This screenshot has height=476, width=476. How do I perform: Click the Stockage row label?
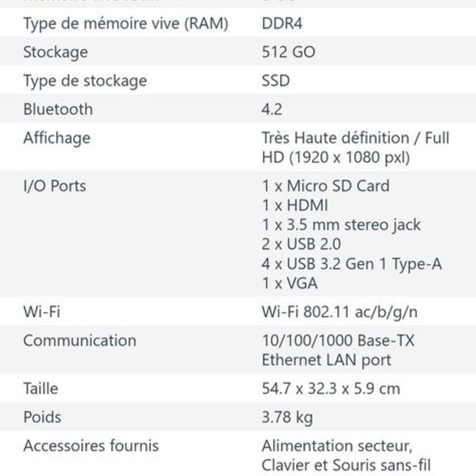pos(55,52)
